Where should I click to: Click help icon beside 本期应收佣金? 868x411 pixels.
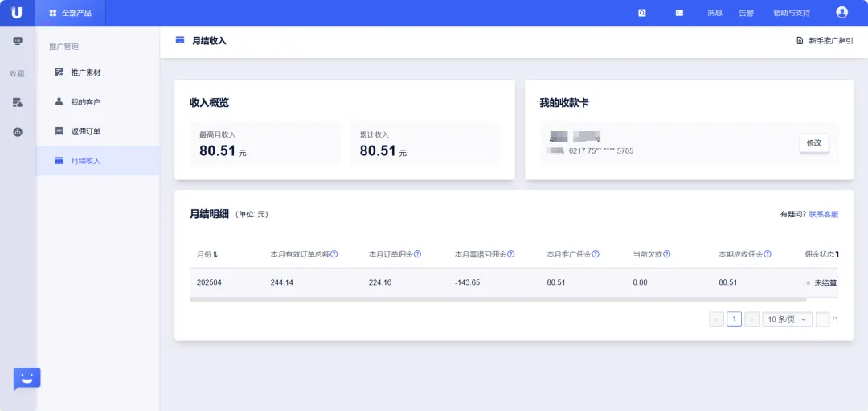[768, 254]
